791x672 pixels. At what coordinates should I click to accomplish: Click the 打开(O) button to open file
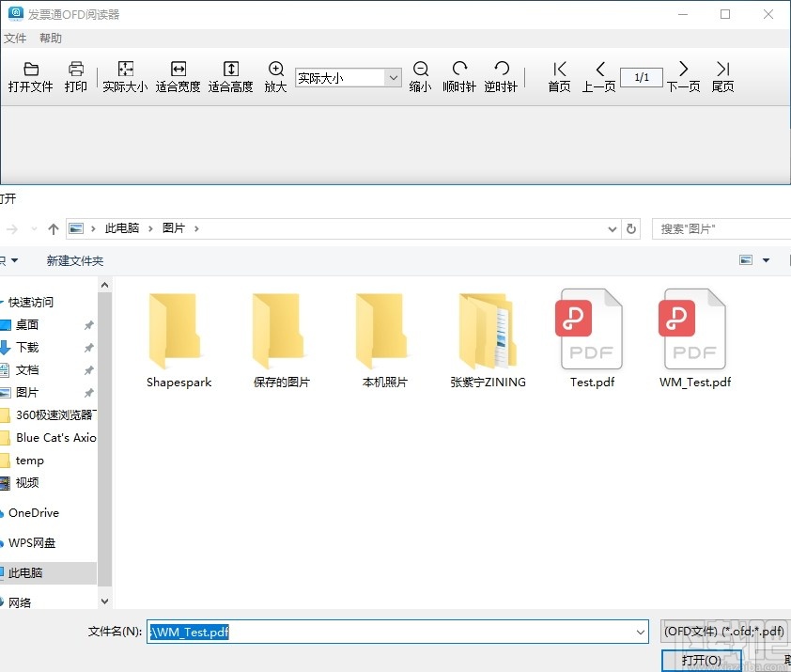point(703,660)
